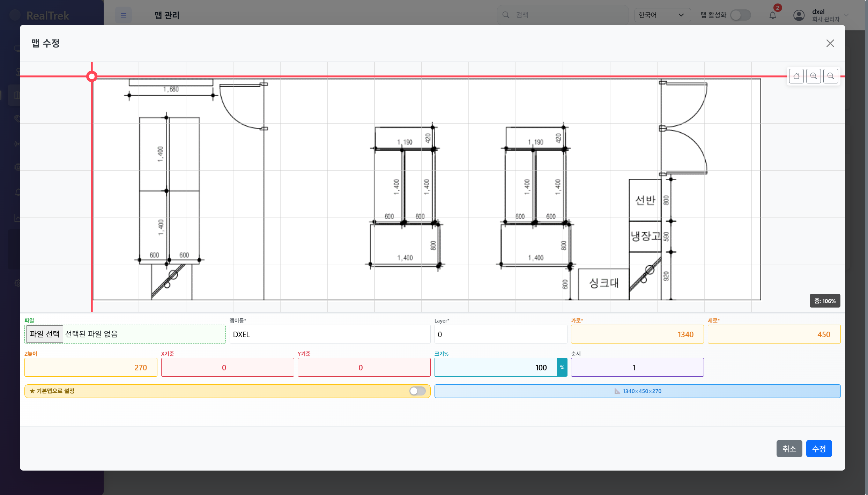The height and width of the screenshot is (495, 868).
Task: Enable the 기본맵으로 설정 toggle
Action: pos(417,391)
